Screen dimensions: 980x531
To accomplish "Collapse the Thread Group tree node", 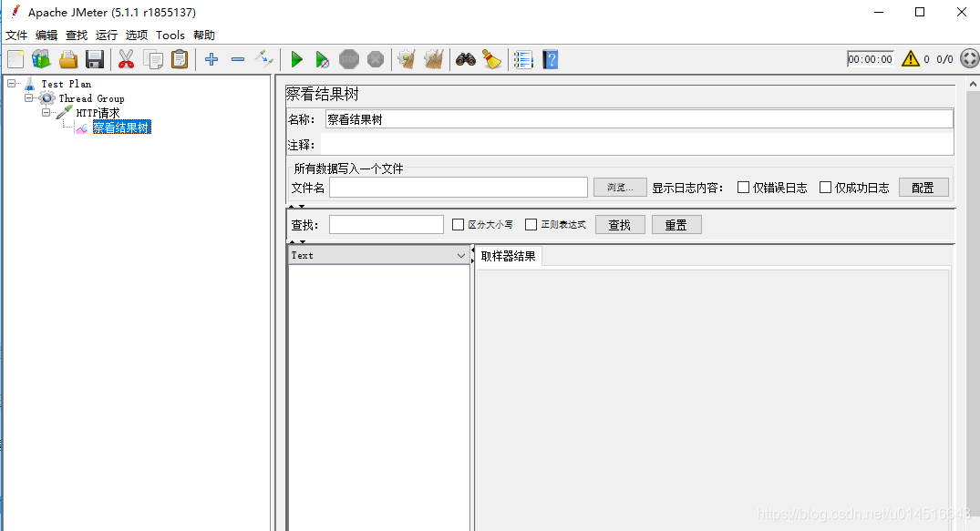I will 29,98.
